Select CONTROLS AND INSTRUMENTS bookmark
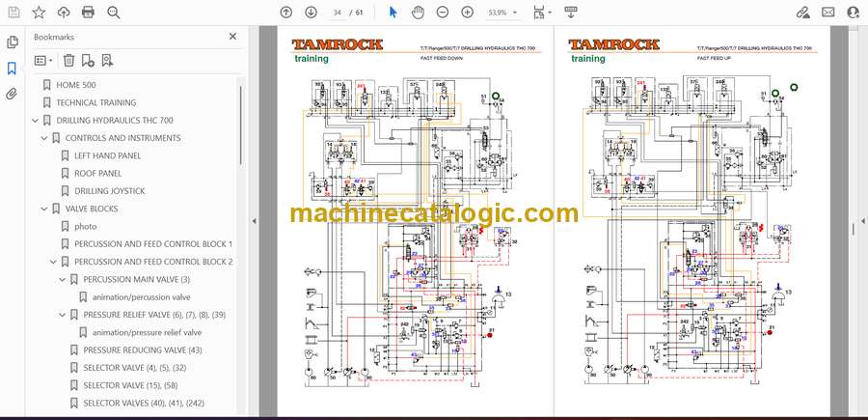868x420 pixels. [122, 138]
